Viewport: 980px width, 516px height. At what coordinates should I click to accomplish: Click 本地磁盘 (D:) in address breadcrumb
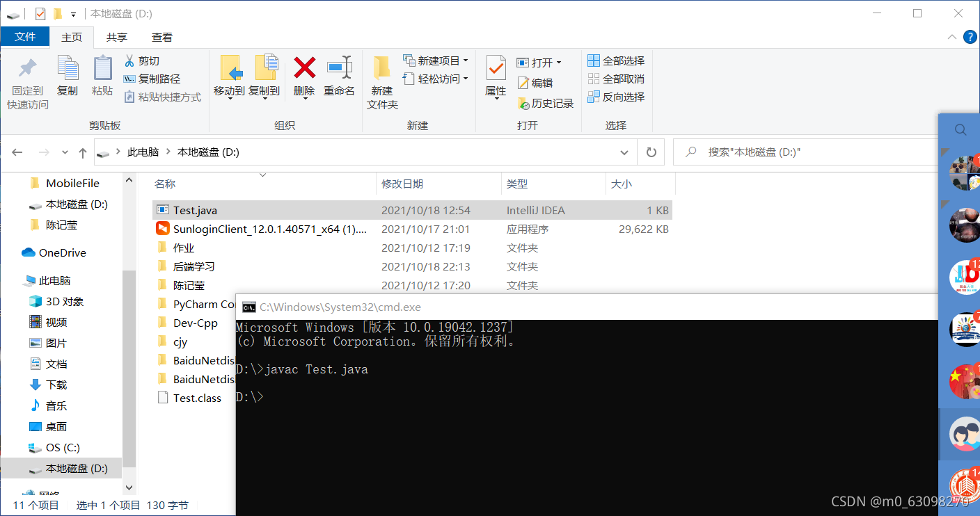pos(208,152)
